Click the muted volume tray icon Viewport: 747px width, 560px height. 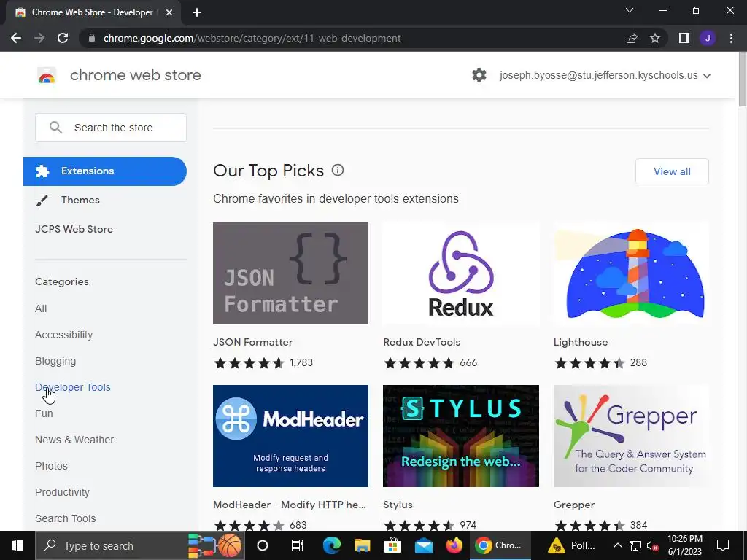[653, 546]
